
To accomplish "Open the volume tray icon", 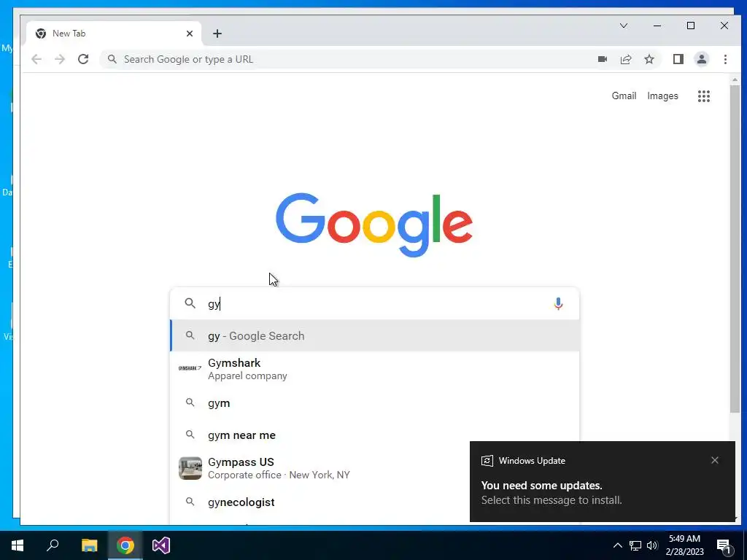I will coord(652,545).
